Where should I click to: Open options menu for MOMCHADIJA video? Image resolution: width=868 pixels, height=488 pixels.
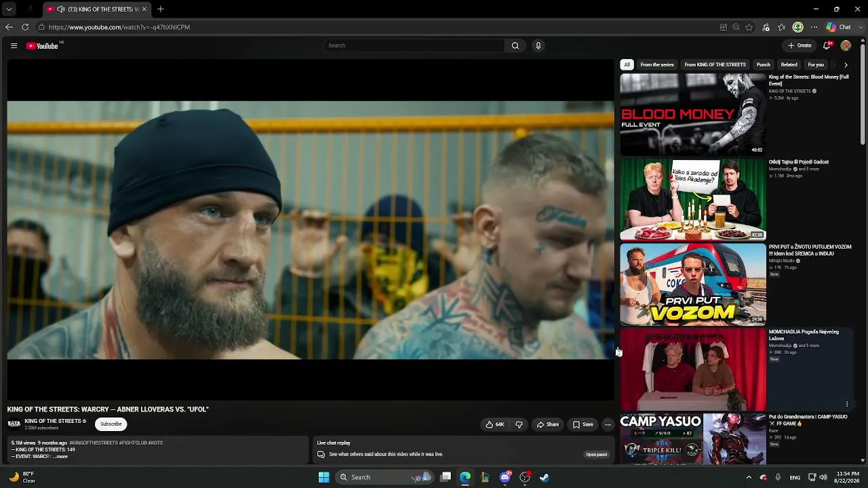pos(847,405)
